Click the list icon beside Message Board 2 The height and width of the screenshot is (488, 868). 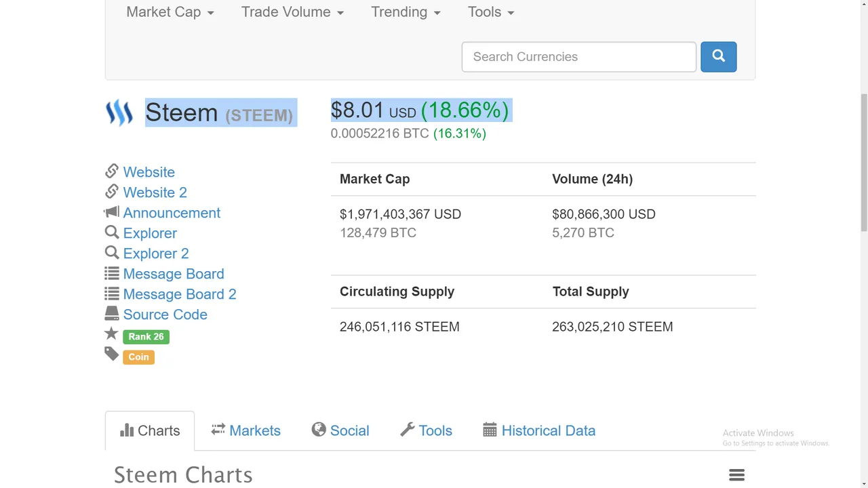(x=112, y=293)
